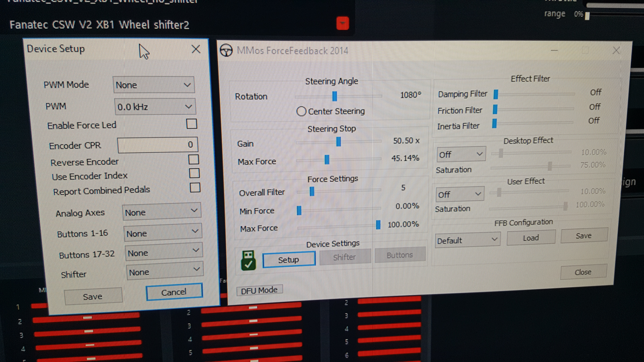This screenshot has width=644, height=362.
Task: Click the 50.50 x gain value
Action: coord(407,140)
